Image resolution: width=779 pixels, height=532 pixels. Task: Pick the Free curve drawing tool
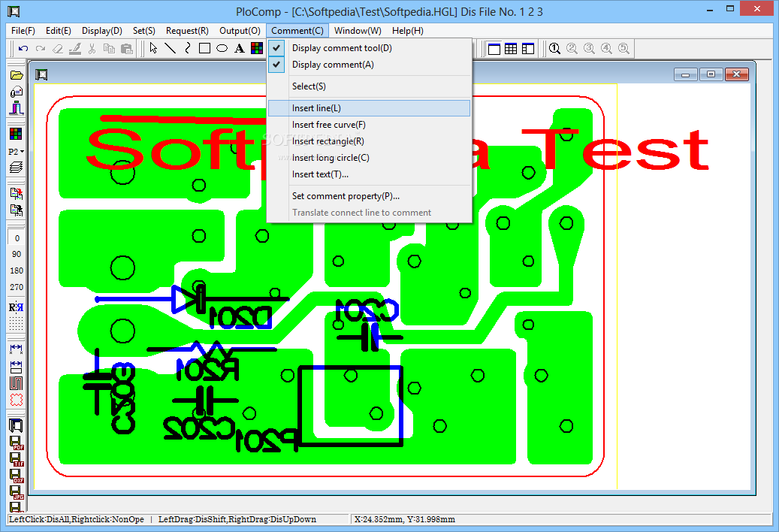[x=187, y=48]
